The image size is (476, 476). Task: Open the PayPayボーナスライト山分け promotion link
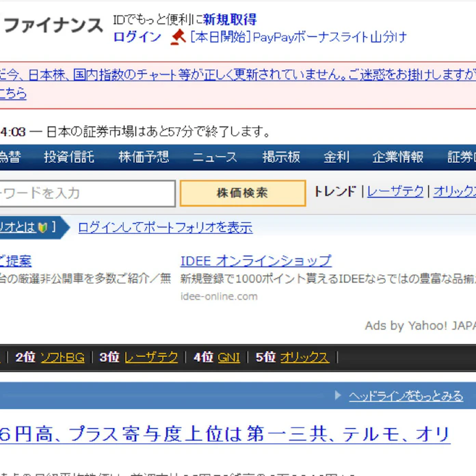point(298,37)
